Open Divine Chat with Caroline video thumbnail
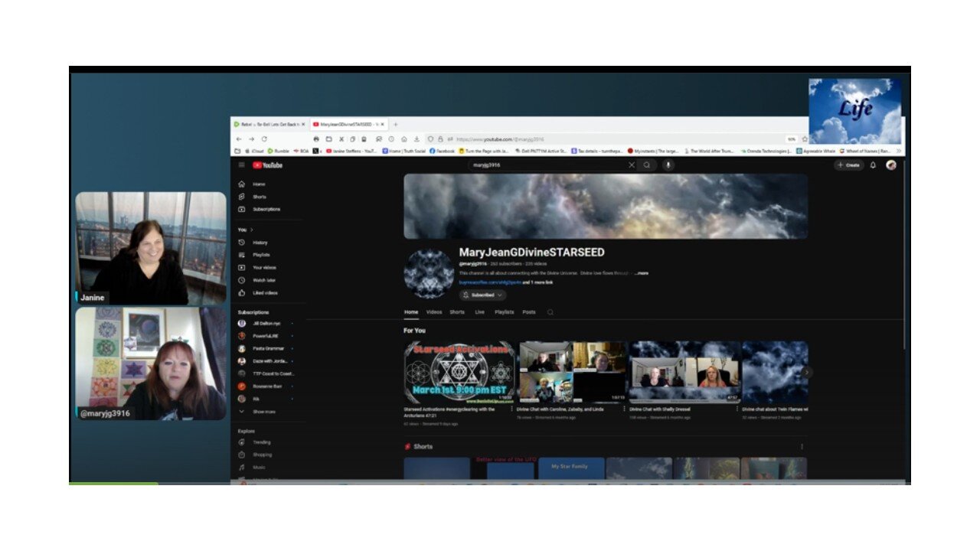This screenshot has width=980, height=551. 573,372
